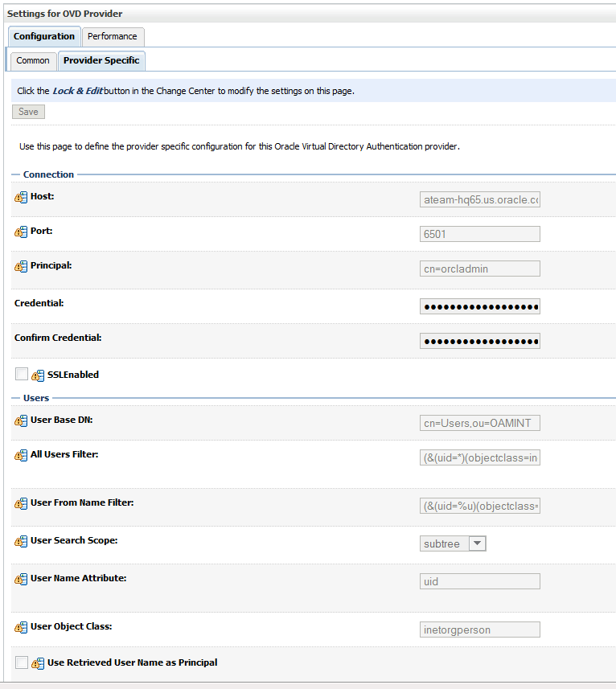
Task: Click the Save button
Action: [x=28, y=112]
